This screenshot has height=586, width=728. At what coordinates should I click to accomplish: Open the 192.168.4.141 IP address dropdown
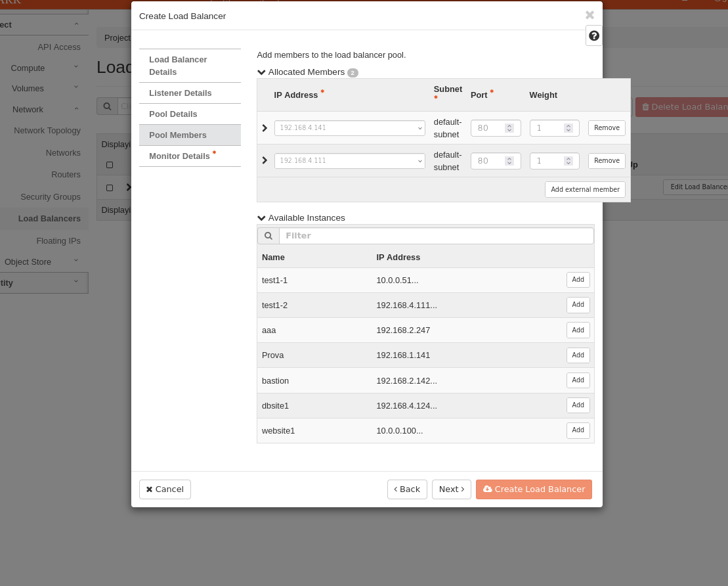349,128
